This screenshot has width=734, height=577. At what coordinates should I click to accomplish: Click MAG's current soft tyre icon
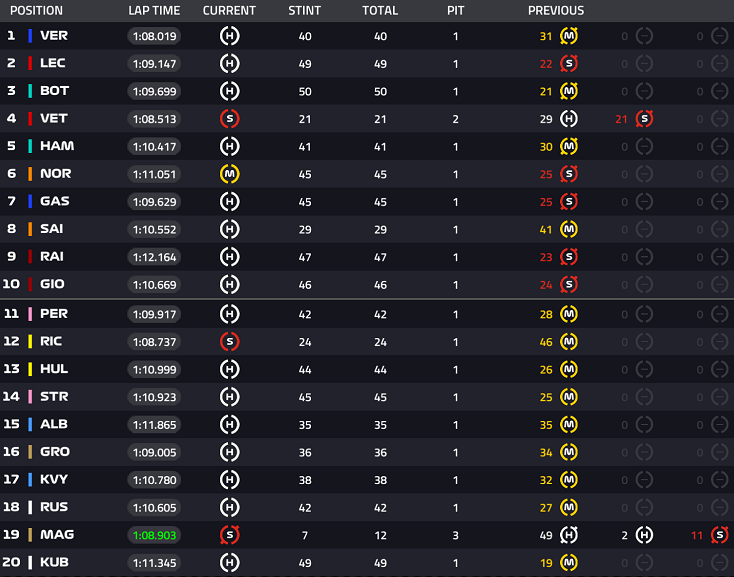tap(229, 535)
